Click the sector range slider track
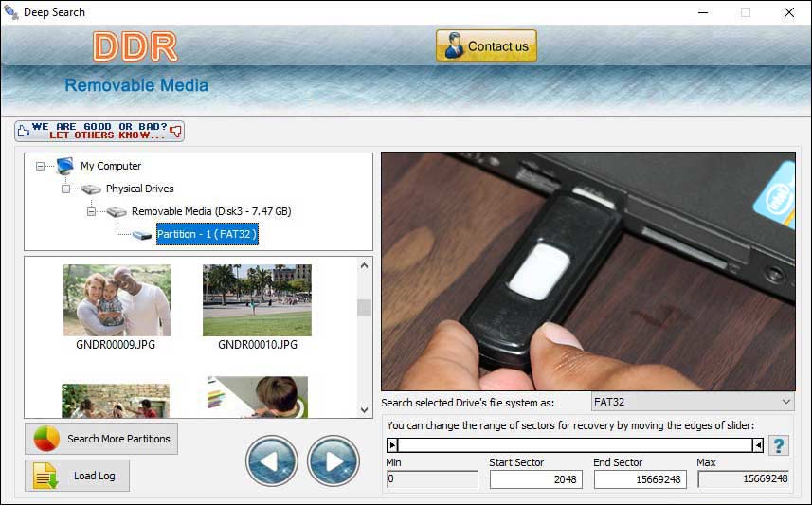The width and height of the screenshot is (812, 505). tap(575, 445)
